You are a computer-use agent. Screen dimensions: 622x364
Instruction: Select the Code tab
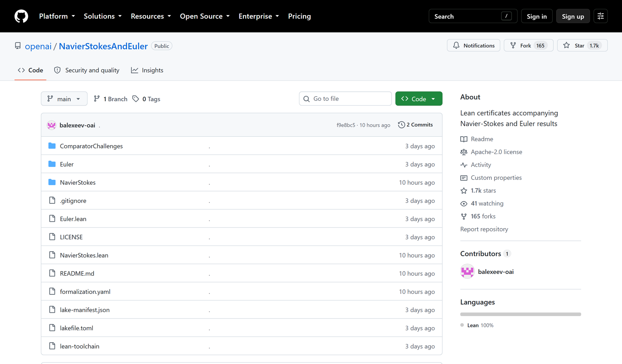point(30,70)
